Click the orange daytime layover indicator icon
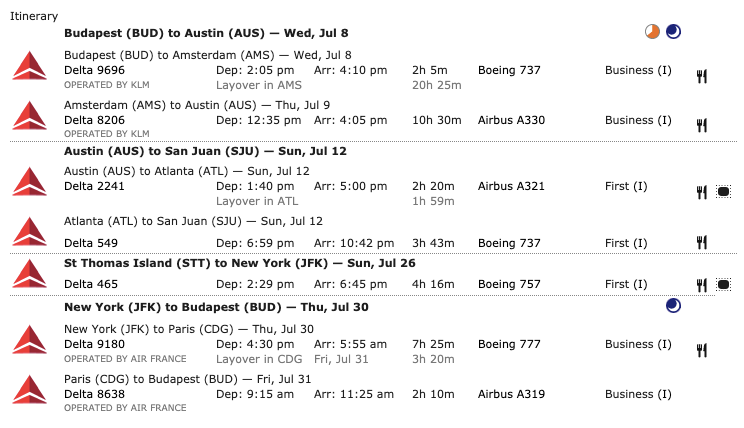 (x=652, y=32)
